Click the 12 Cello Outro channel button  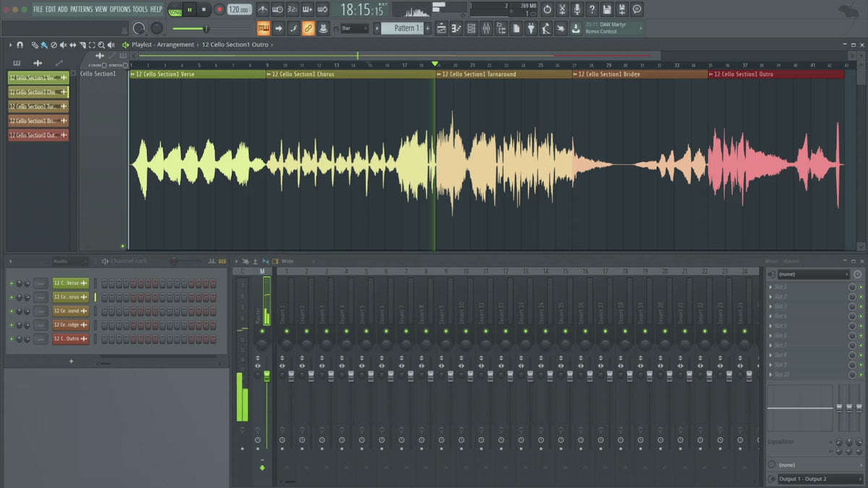click(x=70, y=339)
